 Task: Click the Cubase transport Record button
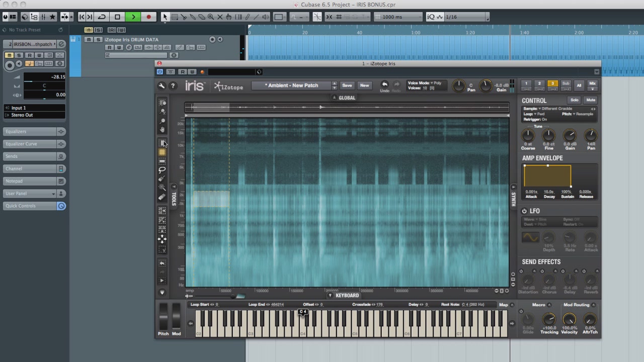point(148,17)
